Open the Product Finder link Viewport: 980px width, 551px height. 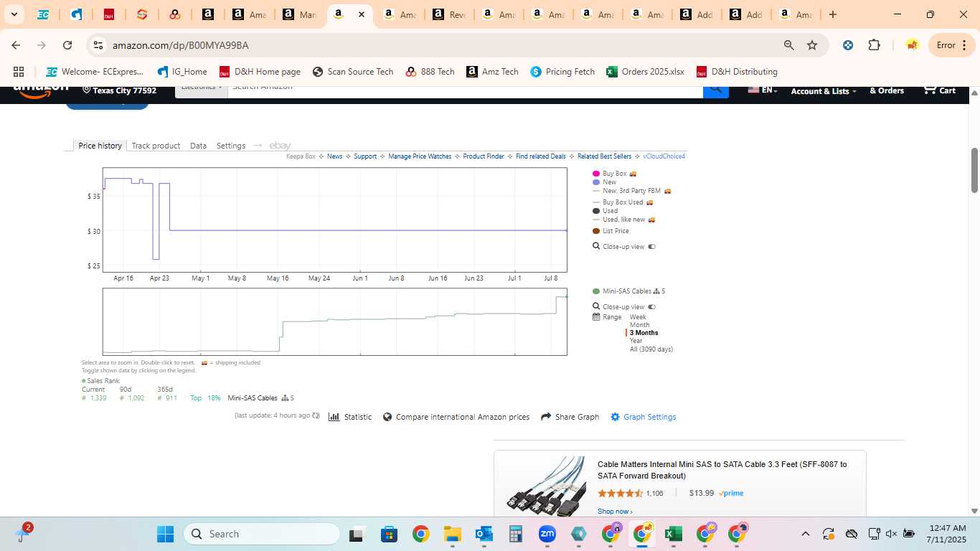(x=484, y=156)
